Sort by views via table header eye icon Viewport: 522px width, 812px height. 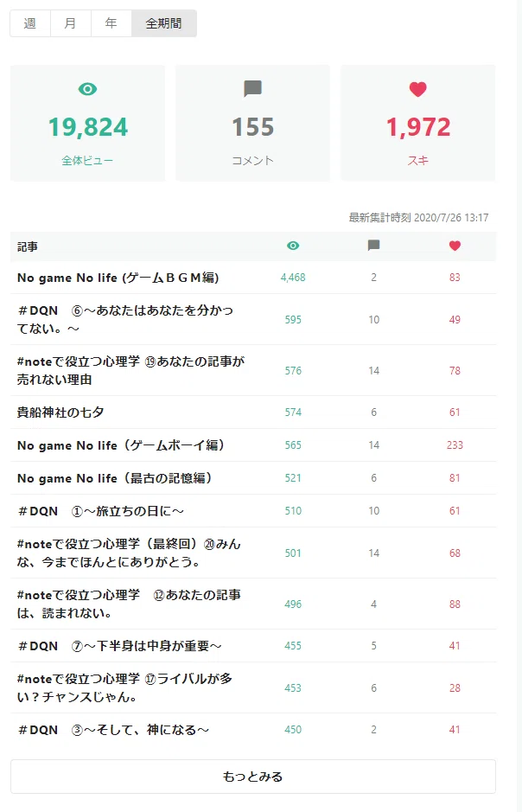(293, 246)
